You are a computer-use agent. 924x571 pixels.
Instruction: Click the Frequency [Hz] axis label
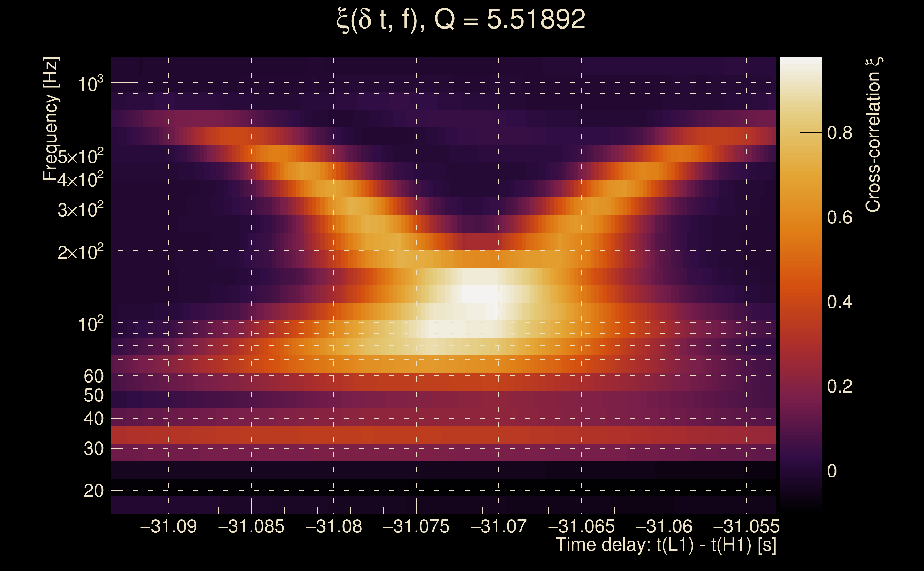[51, 119]
